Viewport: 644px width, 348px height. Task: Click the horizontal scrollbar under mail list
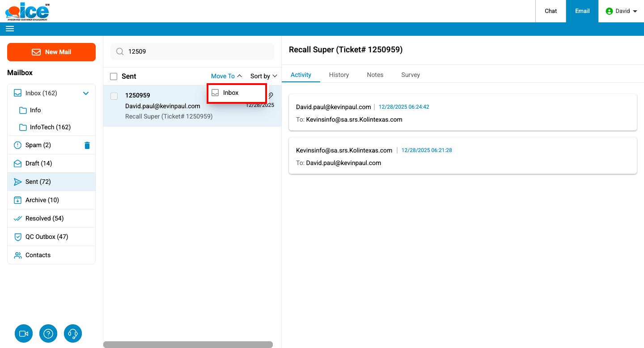188,344
